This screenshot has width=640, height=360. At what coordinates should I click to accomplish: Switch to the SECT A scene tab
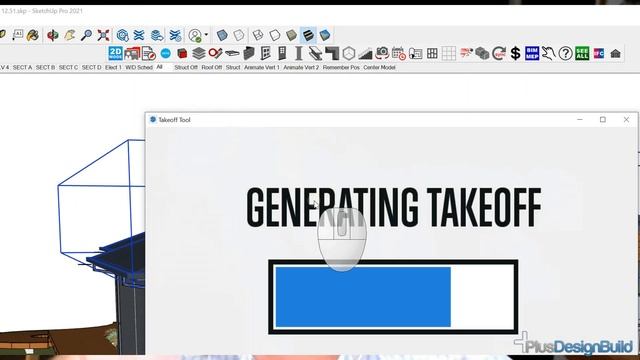pyautogui.click(x=22, y=67)
